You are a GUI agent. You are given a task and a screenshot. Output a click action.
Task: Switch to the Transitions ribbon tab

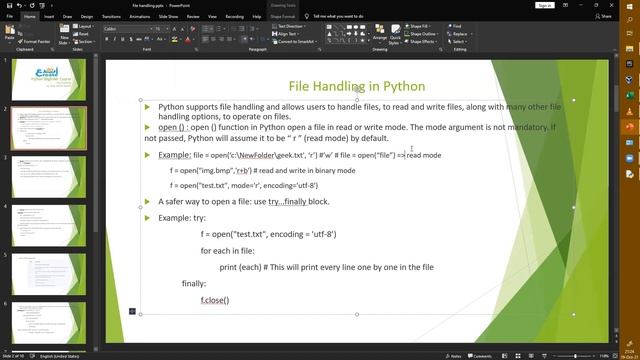click(x=111, y=17)
